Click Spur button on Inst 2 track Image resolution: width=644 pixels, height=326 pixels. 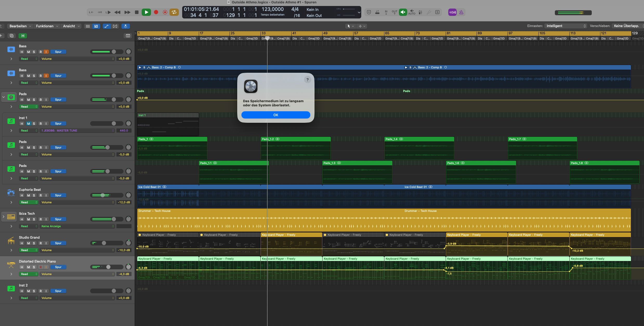[x=58, y=291]
